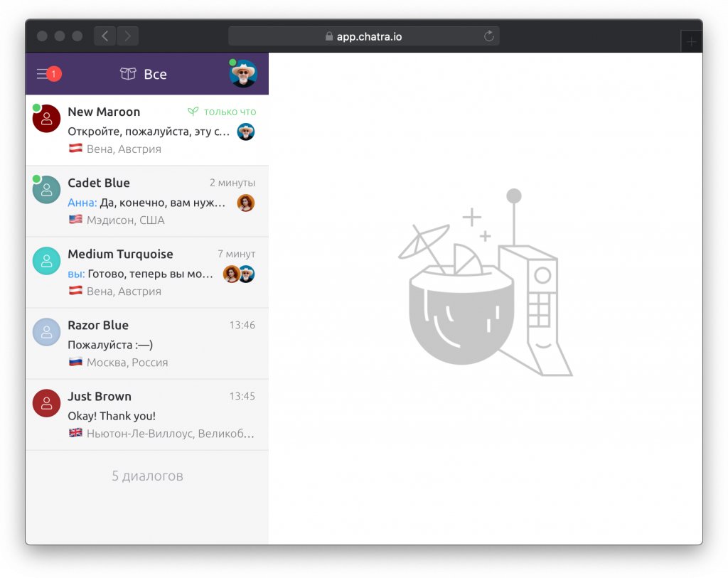
Task: Click the browser forward arrow button
Action: click(128, 36)
